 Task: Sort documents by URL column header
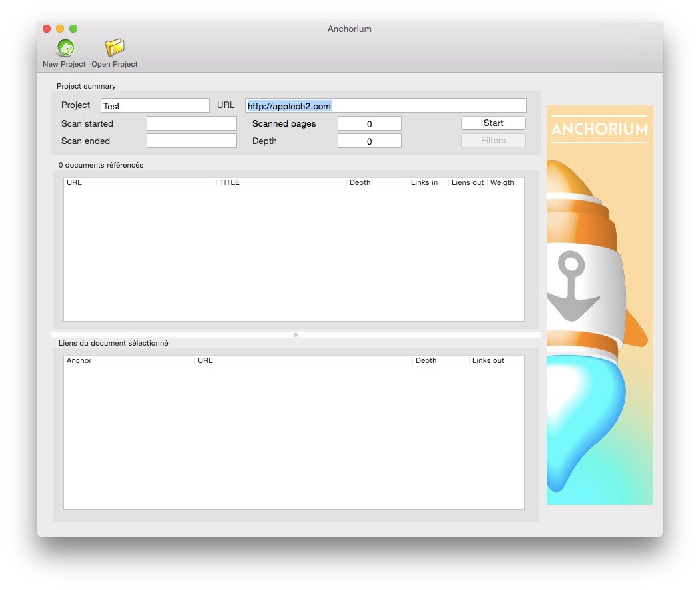(x=140, y=182)
